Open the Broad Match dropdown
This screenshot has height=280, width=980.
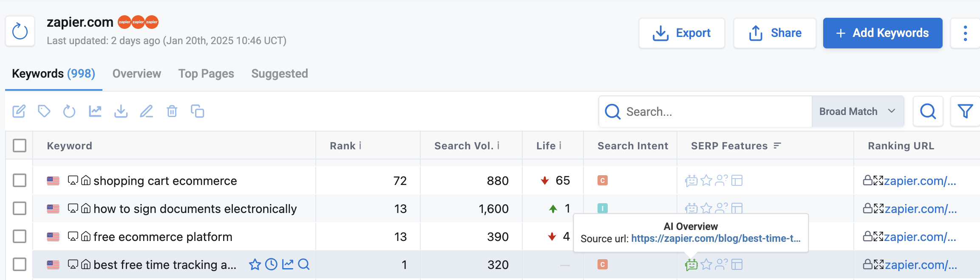pos(857,111)
